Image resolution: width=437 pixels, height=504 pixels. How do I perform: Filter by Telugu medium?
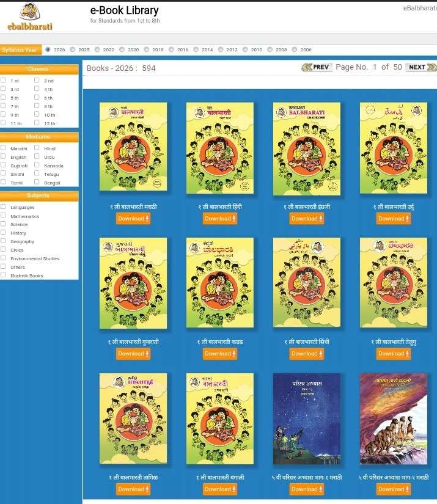click(x=37, y=173)
